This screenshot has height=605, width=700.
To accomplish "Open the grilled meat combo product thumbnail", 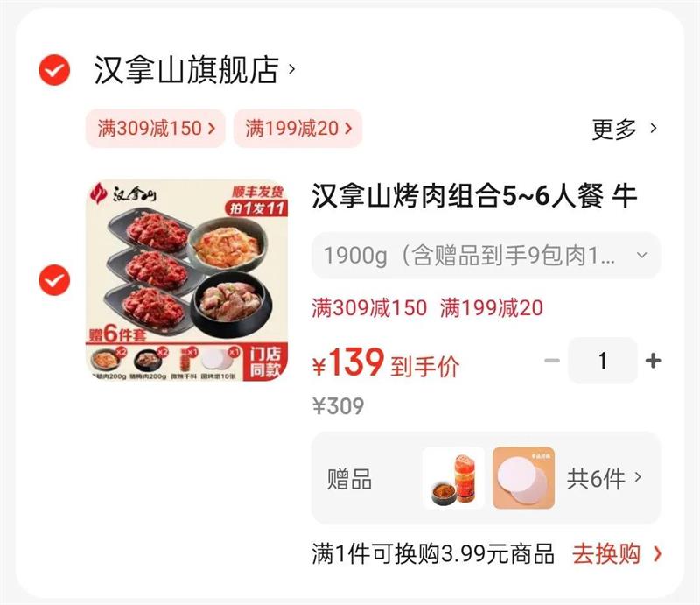I will [x=186, y=280].
